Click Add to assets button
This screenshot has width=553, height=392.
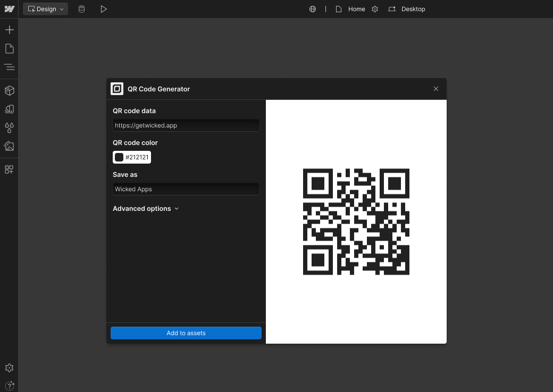click(186, 333)
